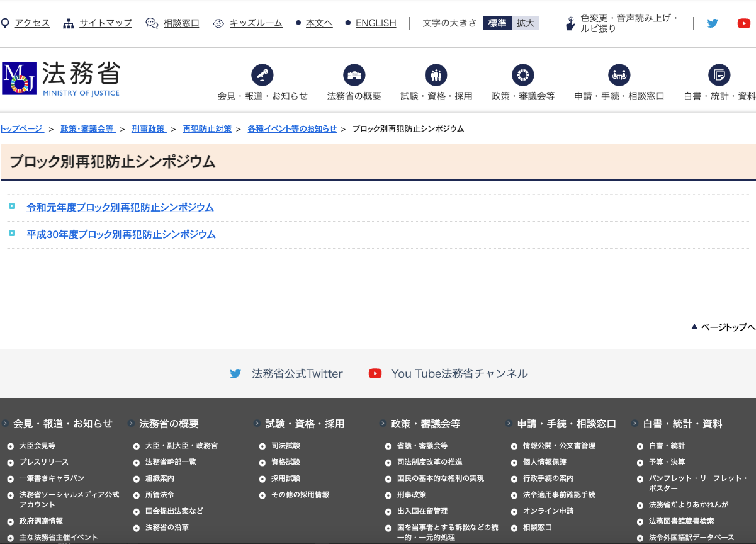
Task: Open the Twitter icon in the top bar
Action: (712, 23)
